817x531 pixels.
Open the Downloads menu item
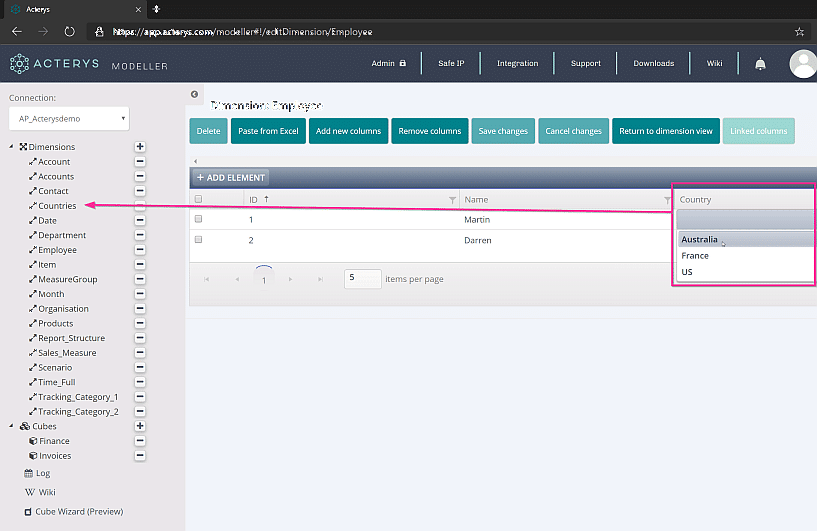click(653, 63)
